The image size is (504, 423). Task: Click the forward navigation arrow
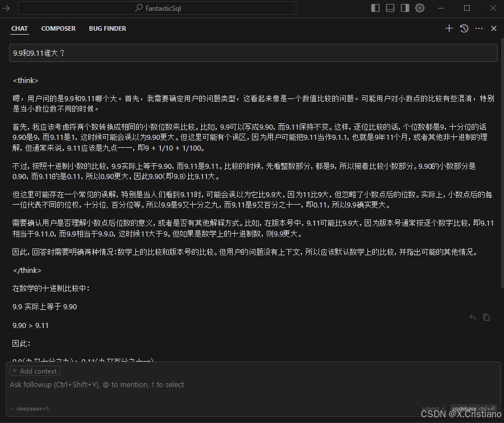[6, 8]
